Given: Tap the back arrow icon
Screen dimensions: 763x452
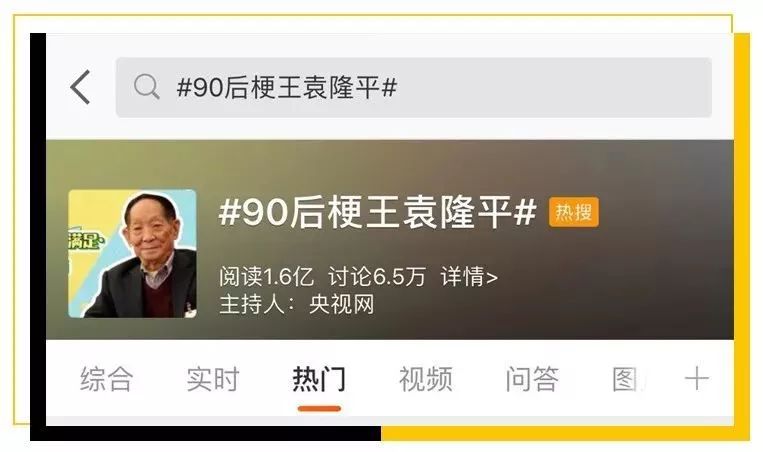Looking at the screenshot, I should [x=80, y=87].
